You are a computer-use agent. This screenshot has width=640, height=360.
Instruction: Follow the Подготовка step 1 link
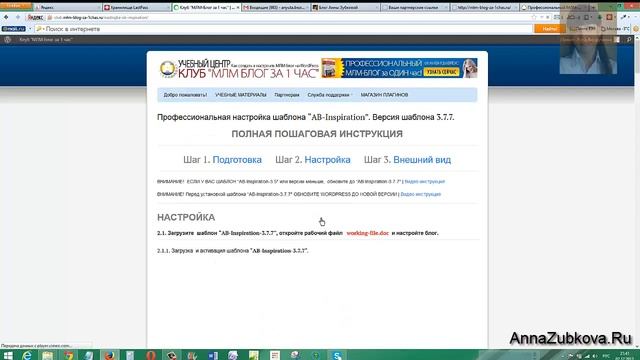(237, 160)
